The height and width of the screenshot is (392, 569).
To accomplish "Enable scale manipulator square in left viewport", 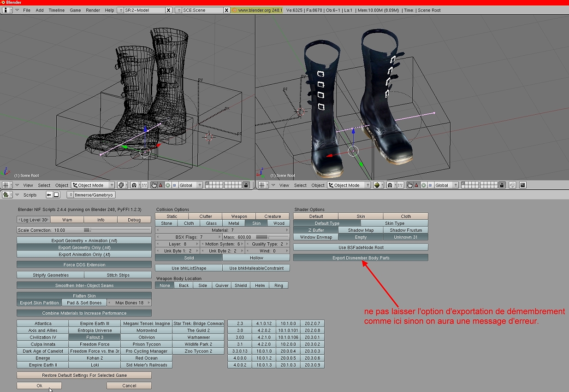I will [174, 185].
